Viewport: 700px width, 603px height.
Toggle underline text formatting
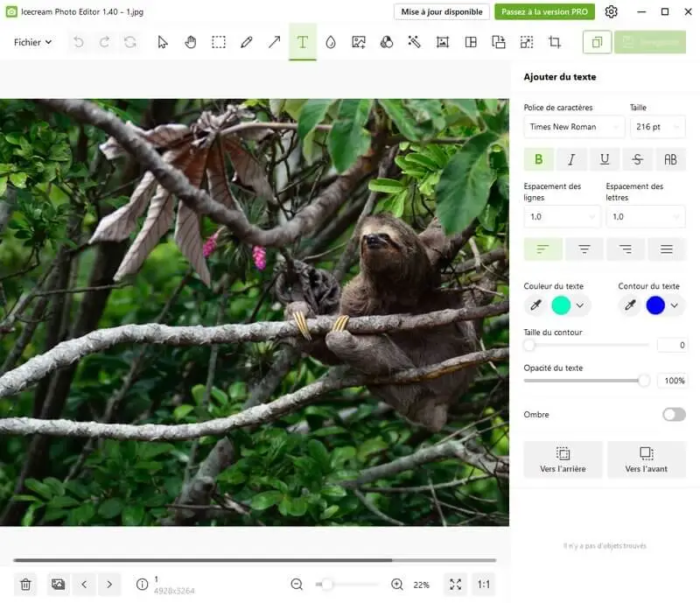pyautogui.click(x=605, y=159)
